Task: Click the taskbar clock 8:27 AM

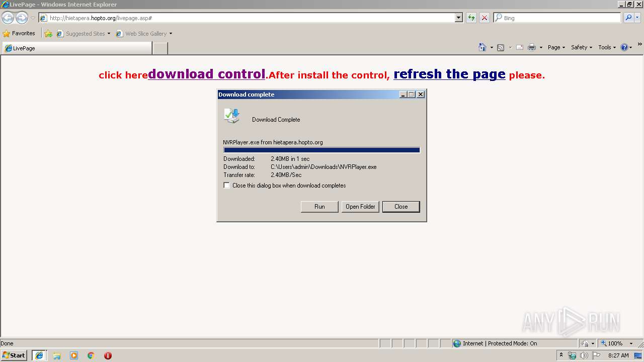Action: [x=618, y=355]
